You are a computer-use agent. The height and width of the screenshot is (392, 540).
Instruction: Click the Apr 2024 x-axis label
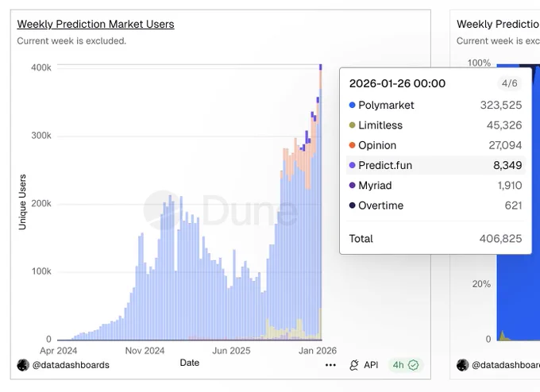58,351
